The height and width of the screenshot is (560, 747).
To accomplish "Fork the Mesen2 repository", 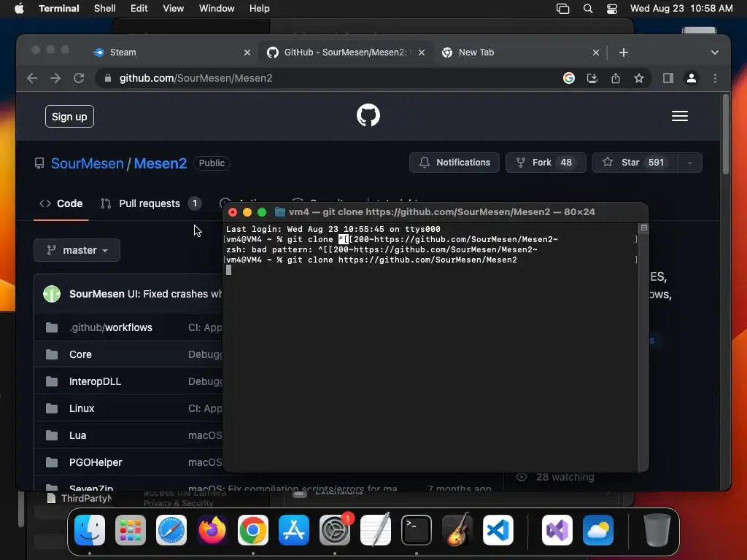I will 546,163.
